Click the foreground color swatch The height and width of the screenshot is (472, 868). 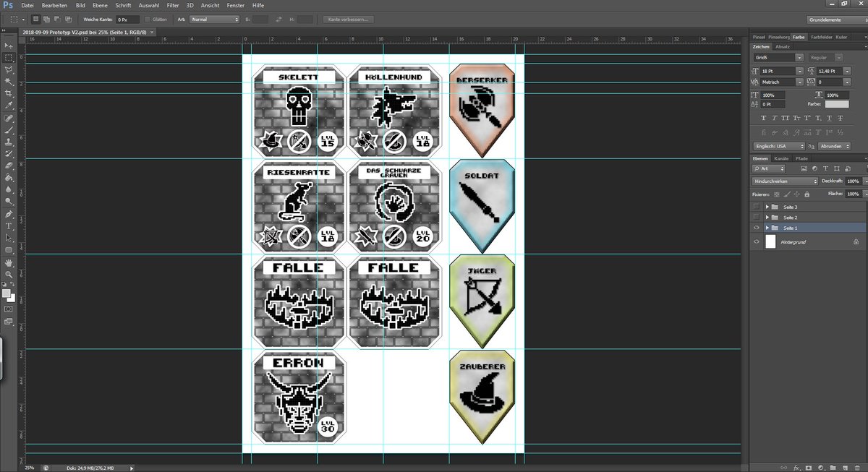point(7,294)
